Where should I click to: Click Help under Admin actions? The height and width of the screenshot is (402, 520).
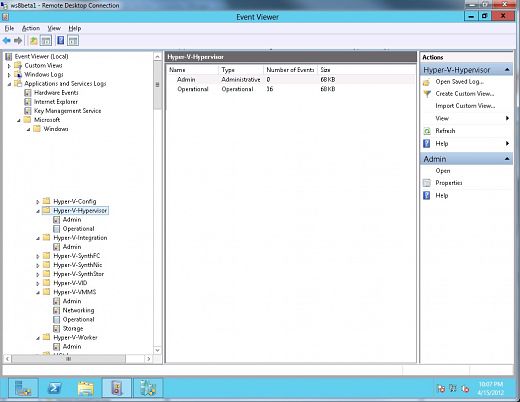tap(442, 195)
